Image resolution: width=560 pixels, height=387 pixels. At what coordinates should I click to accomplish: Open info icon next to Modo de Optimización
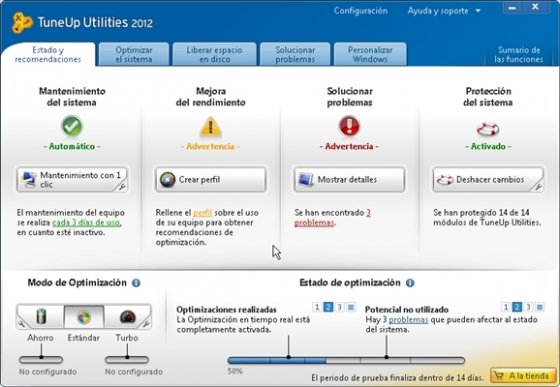tap(136, 283)
